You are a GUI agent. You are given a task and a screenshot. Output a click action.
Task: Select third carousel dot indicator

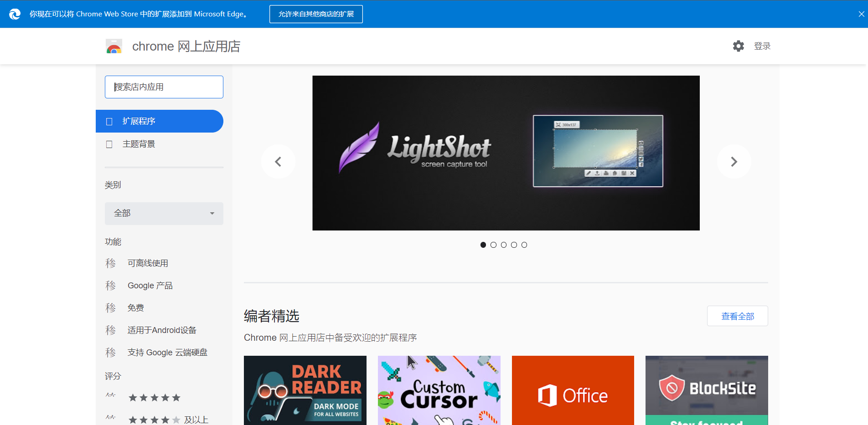tap(504, 245)
